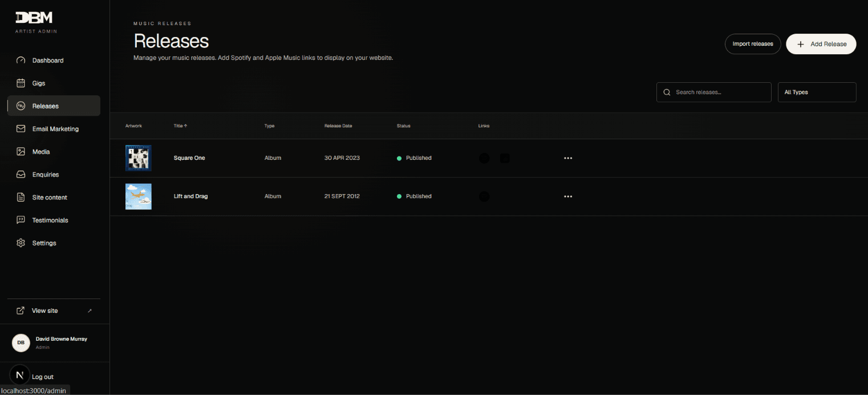This screenshot has height=395, width=868.
Task: Open Spotify link for Square One
Action: [x=484, y=158]
